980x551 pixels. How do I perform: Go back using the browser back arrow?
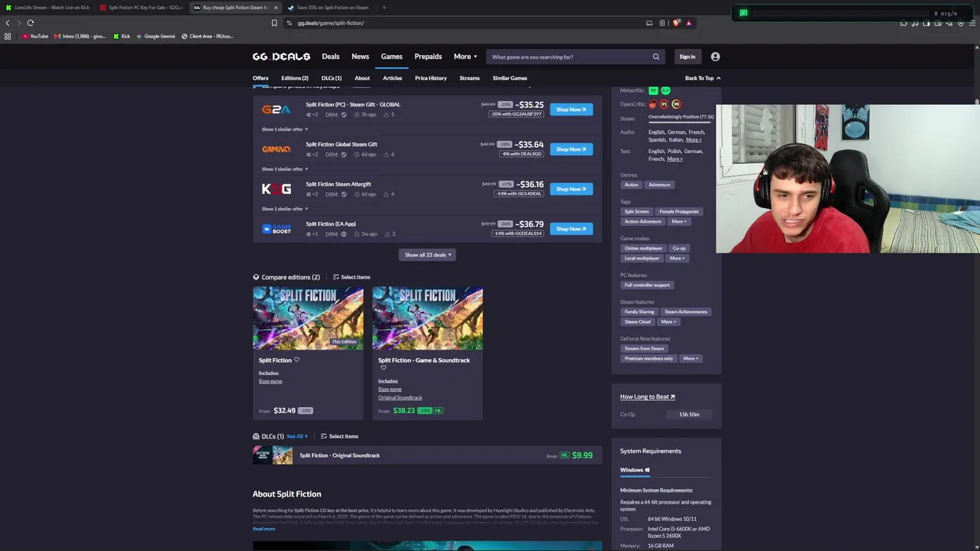pyautogui.click(x=8, y=23)
